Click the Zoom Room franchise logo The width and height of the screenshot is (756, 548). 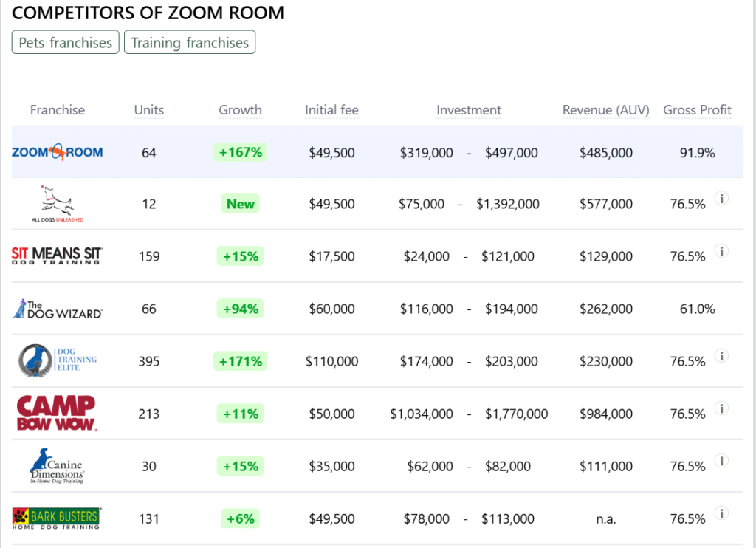[x=58, y=152]
